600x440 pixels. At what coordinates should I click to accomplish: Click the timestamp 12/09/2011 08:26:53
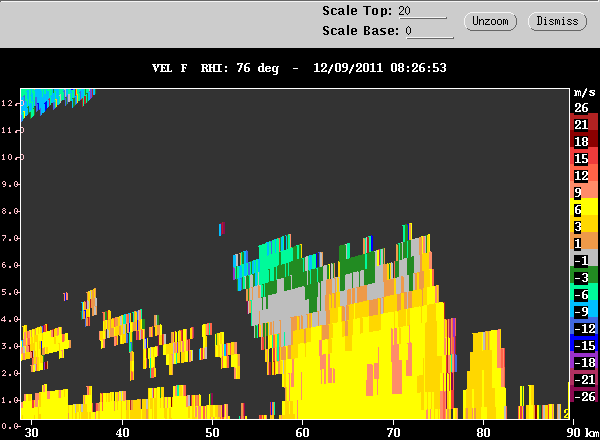[380, 68]
